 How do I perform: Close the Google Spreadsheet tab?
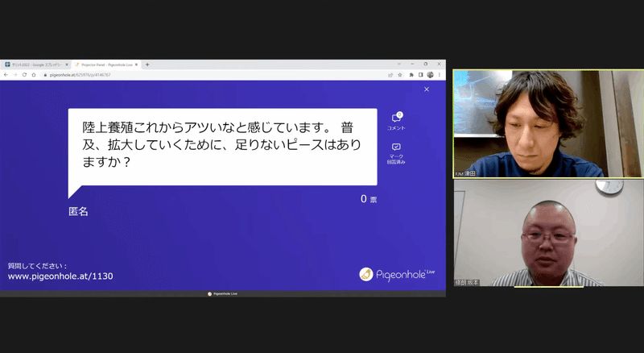point(67,64)
